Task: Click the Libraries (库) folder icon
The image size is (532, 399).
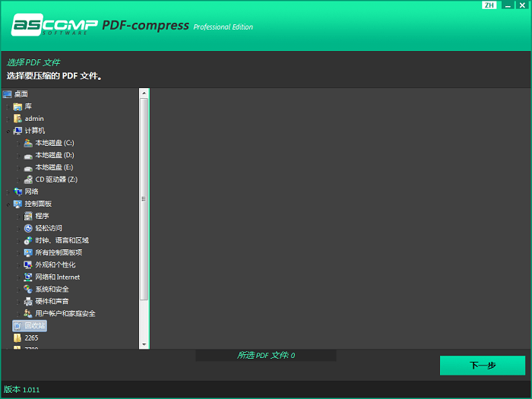Action: tap(17, 106)
